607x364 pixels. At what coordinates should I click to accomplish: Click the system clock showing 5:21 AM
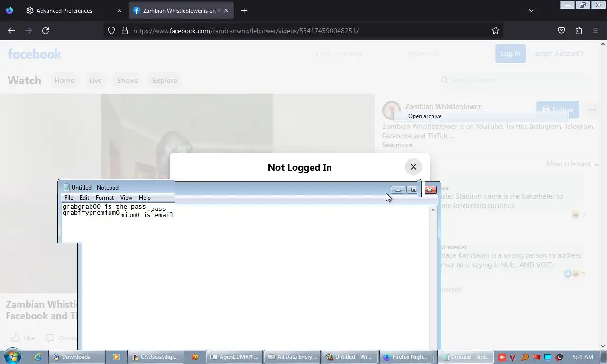[583, 357]
